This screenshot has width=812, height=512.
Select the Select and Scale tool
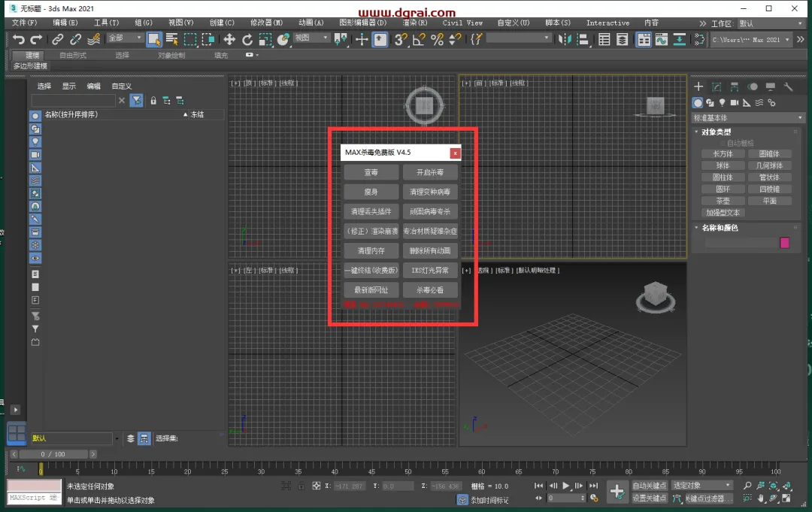265,39
